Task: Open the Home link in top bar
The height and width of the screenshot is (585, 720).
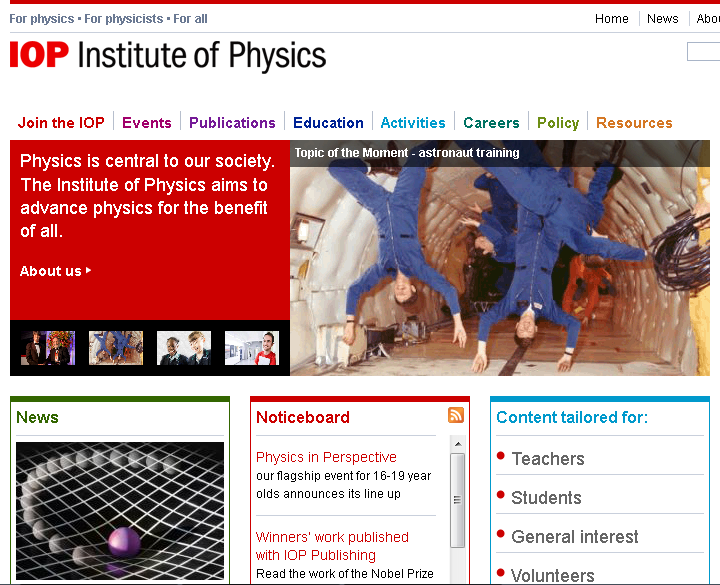Action: point(612,19)
